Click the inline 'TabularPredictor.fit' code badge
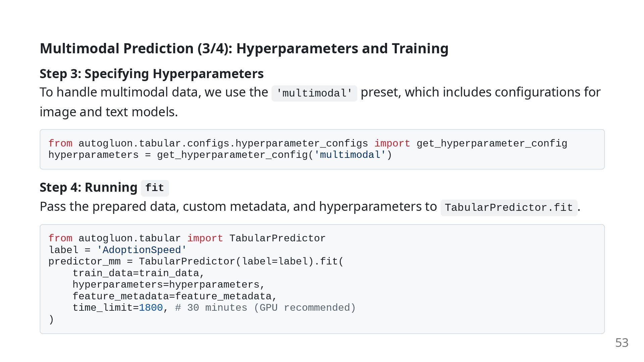Screen dimensions: 644x362 (x=509, y=207)
